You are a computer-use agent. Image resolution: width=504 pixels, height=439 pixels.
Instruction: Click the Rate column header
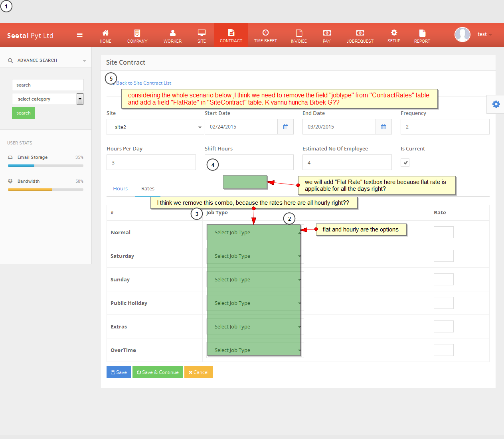[x=440, y=213]
